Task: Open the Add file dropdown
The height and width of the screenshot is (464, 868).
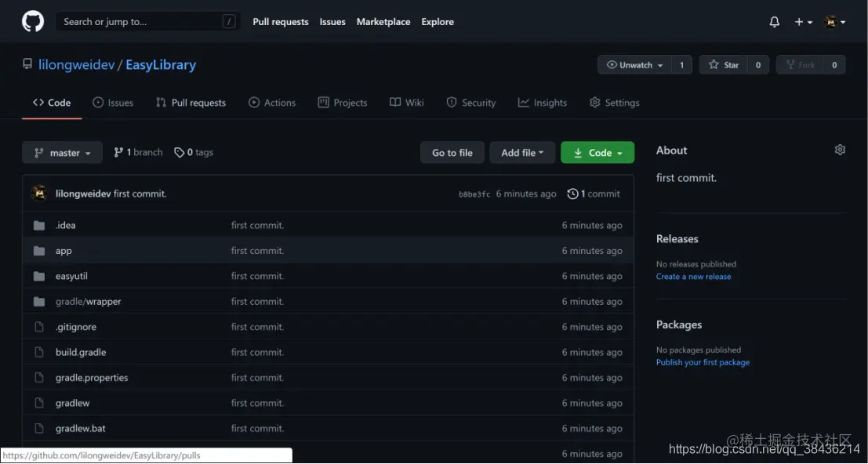Action: pyautogui.click(x=522, y=153)
